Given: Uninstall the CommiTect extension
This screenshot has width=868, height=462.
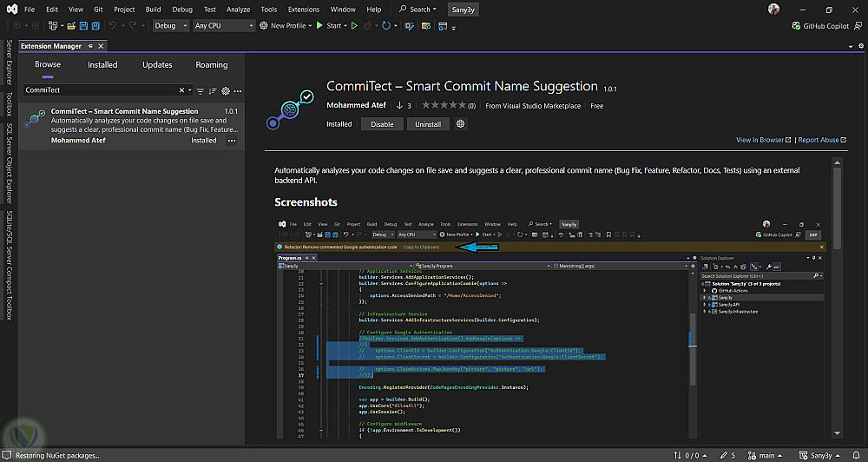Looking at the screenshot, I should pos(428,124).
